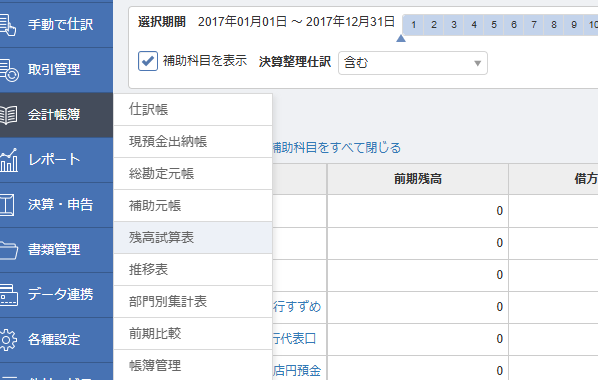Open データ連携 in the sidebar
Image resolution: width=598 pixels, height=380 pixels.
[x=56, y=295]
